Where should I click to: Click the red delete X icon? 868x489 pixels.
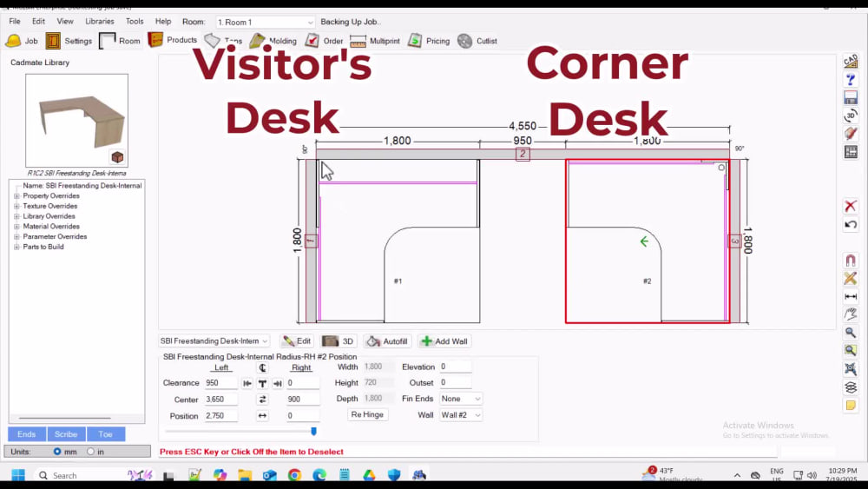[851, 206]
